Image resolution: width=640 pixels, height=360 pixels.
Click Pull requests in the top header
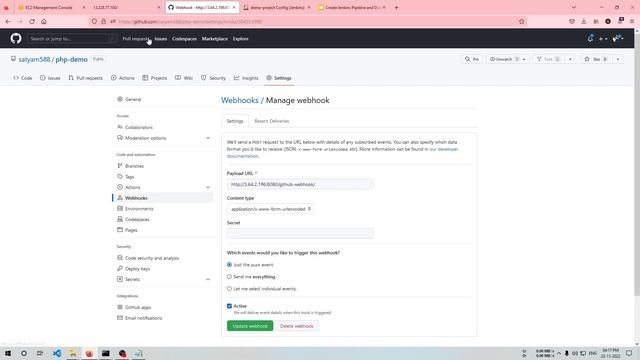click(x=136, y=39)
